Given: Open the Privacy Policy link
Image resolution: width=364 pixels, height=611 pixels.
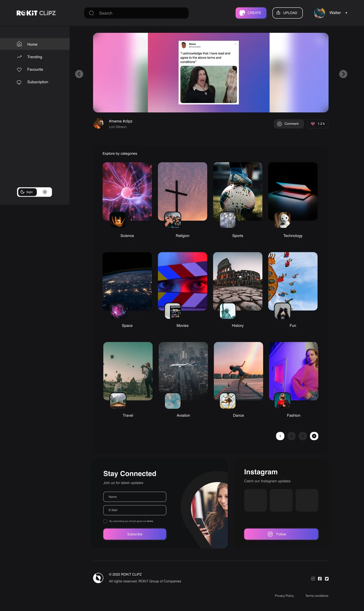Looking at the screenshot, I should [284, 596].
